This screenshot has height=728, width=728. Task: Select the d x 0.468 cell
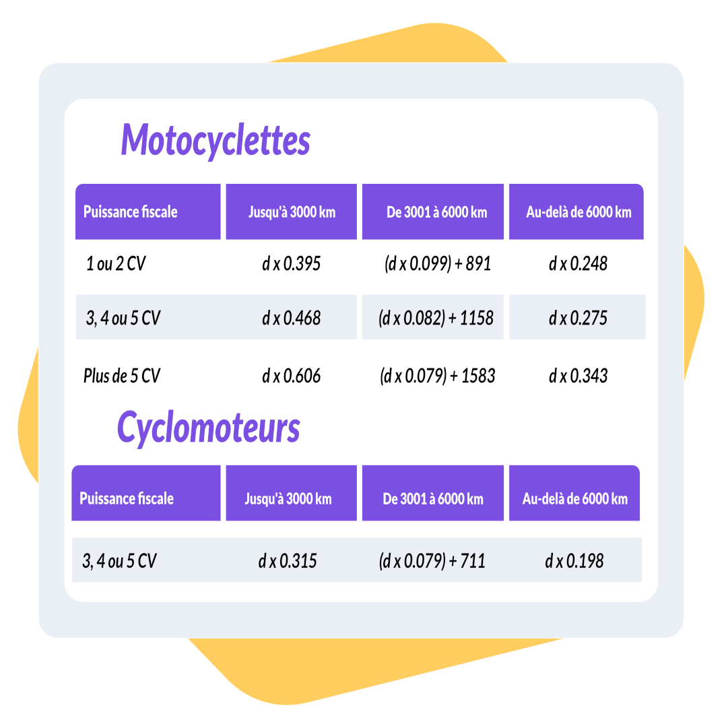291,318
